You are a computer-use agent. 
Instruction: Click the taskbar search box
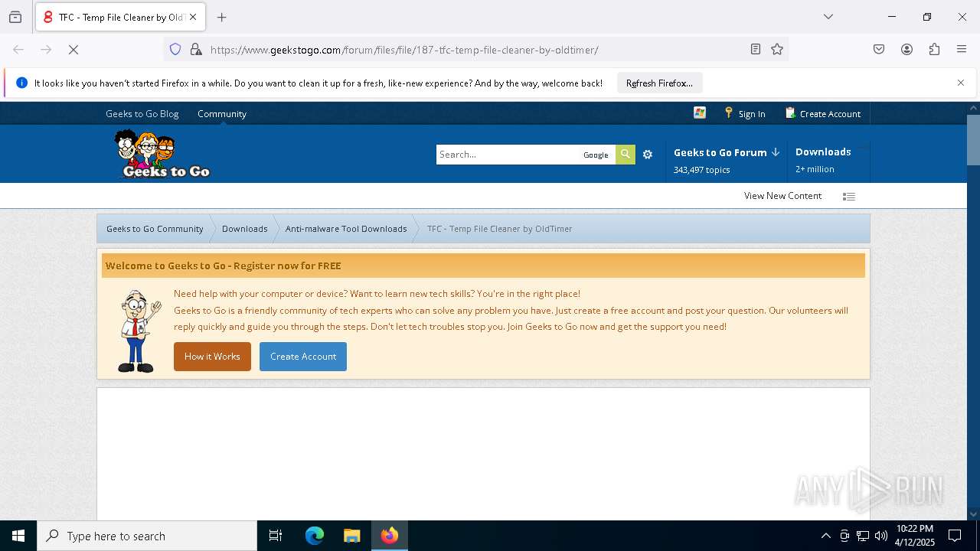click(147, 536)
